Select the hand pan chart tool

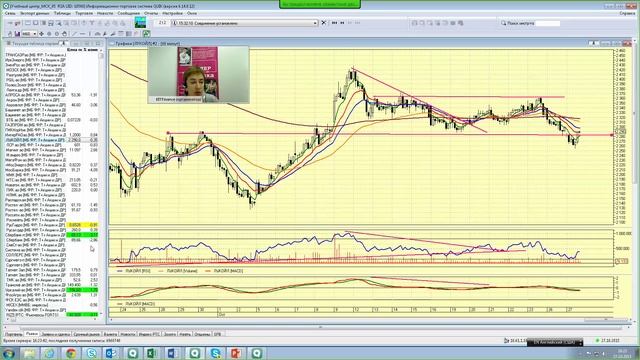click(x=64, y=33)
